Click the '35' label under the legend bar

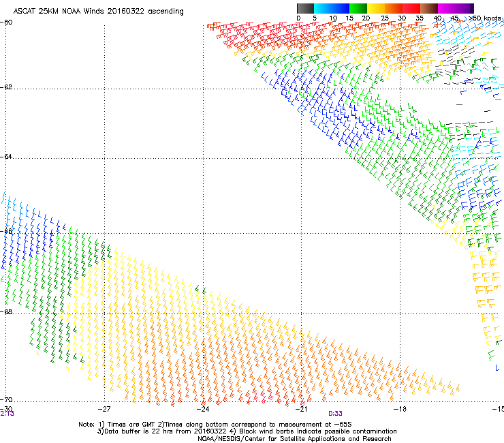point(420,18)
